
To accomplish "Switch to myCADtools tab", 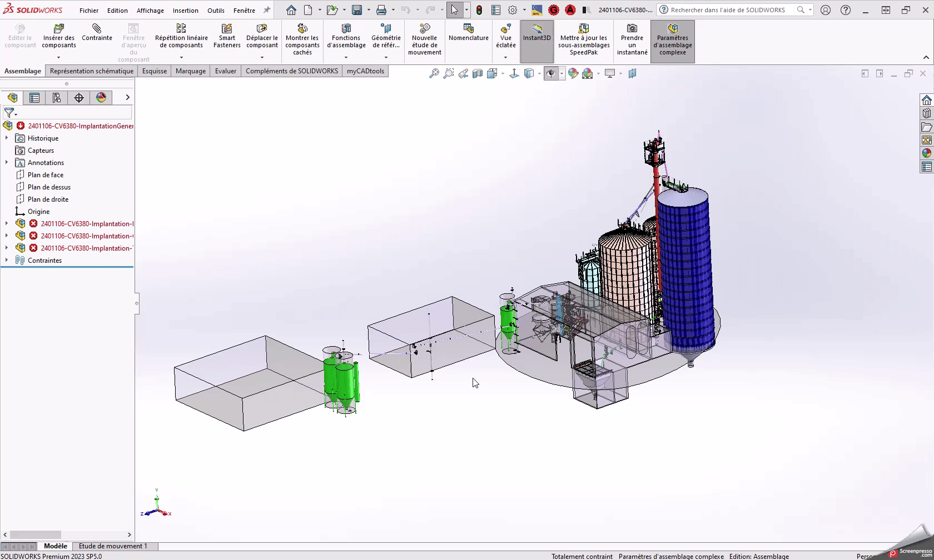I will point(365,71).
